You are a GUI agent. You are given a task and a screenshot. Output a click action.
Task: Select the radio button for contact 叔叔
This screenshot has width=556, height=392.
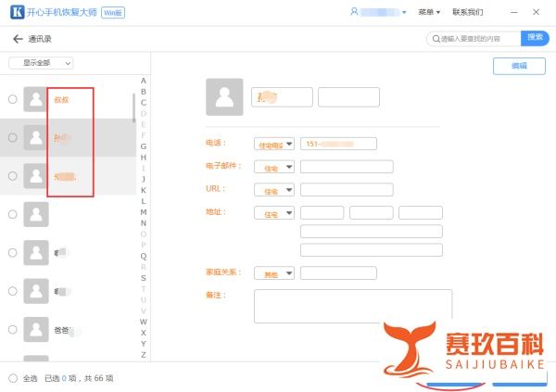click(x=12, y=99)
